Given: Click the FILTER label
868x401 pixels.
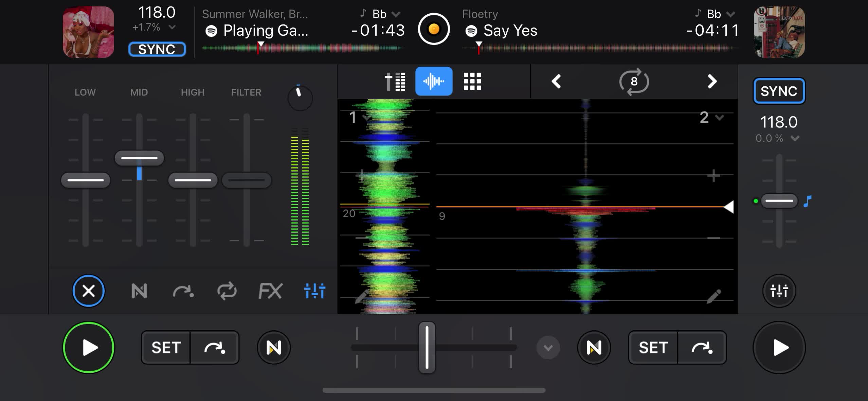Looking at the screenshot, I should tap(246, 92).
